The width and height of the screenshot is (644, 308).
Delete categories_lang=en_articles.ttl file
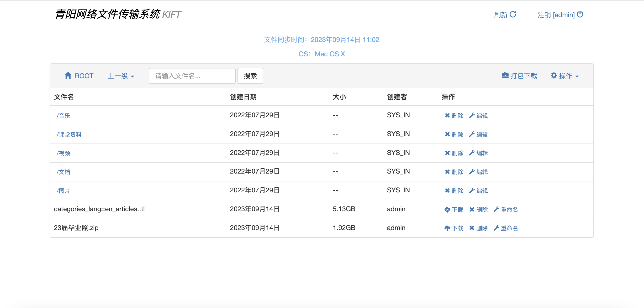coord(478,210)
